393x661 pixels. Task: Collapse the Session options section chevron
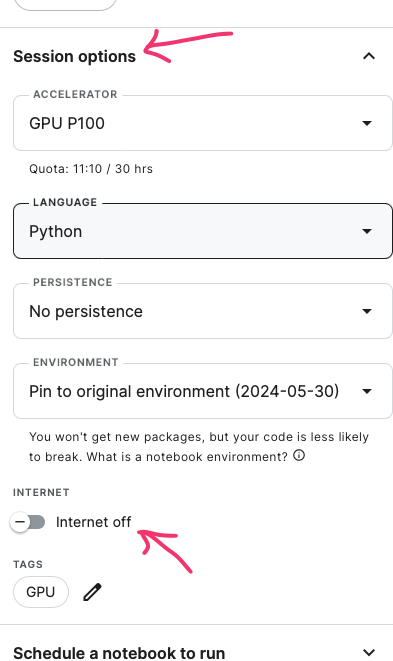coord(369,56)
